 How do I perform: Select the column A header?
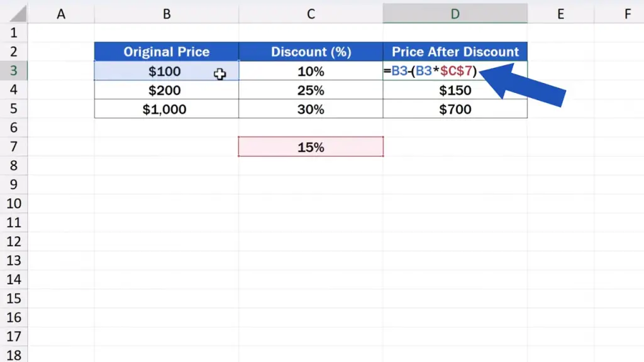point(61,14)
